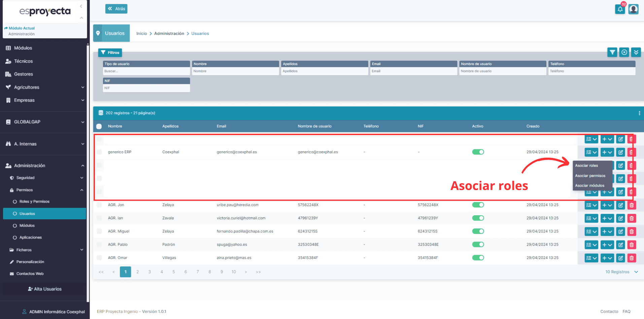Go to page 5 in pagination
Image resolution: width=644 pixels, height=319 pixels.
coord(174,272)
